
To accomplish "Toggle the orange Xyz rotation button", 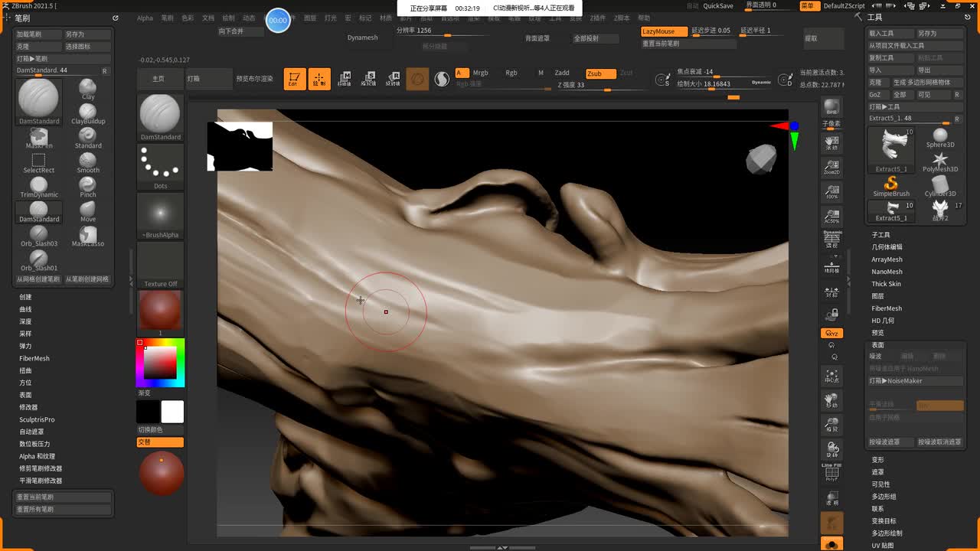I will pos(831,334).
